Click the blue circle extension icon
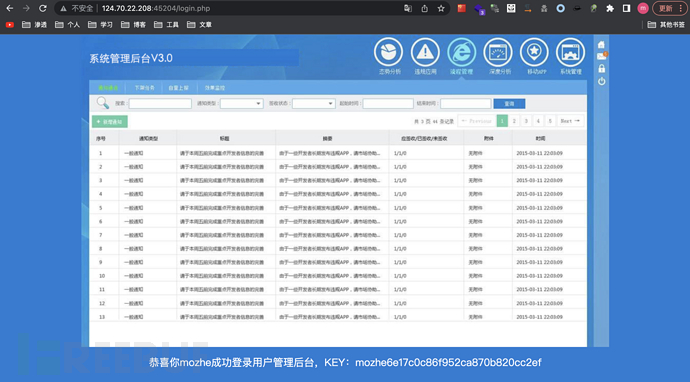This screenshot has width=690, height=382. pyautogui.click(x=560, y=8)
